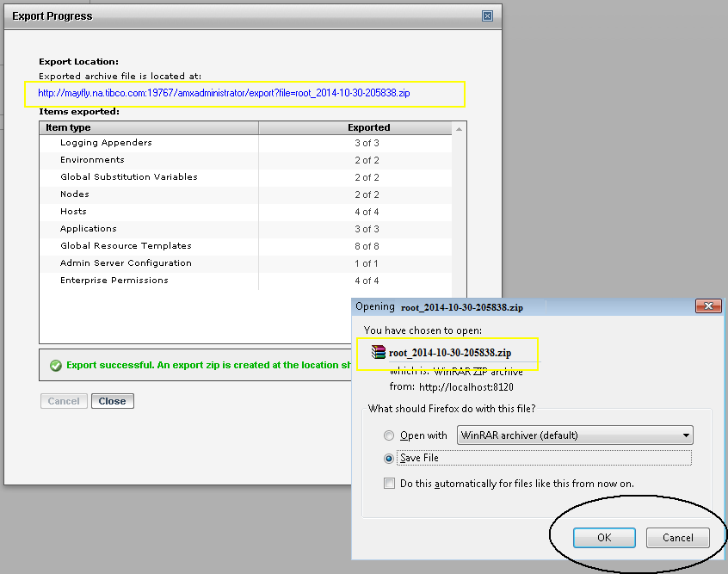Click the green export success checkmark icon
This screenshot has height=574, width=728.
(x=56, y=366)
